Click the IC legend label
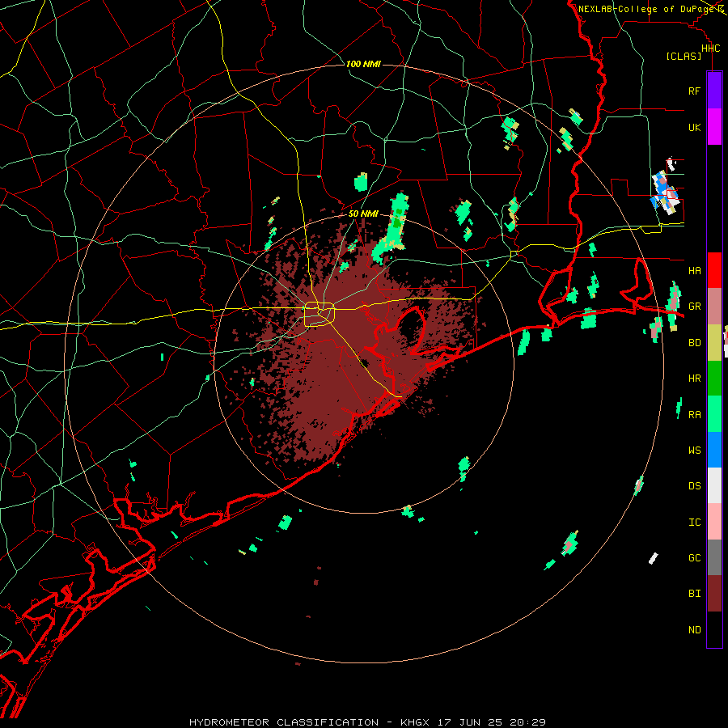 [x=694, y=523]
